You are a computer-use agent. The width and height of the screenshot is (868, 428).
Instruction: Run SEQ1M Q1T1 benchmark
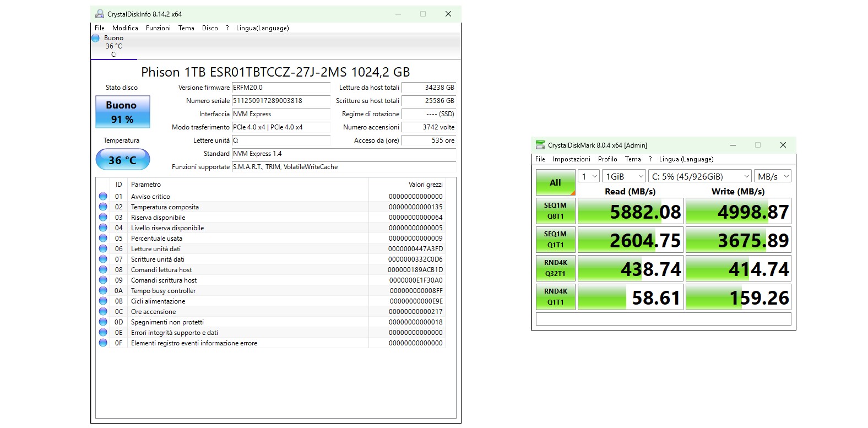(555, 240)
